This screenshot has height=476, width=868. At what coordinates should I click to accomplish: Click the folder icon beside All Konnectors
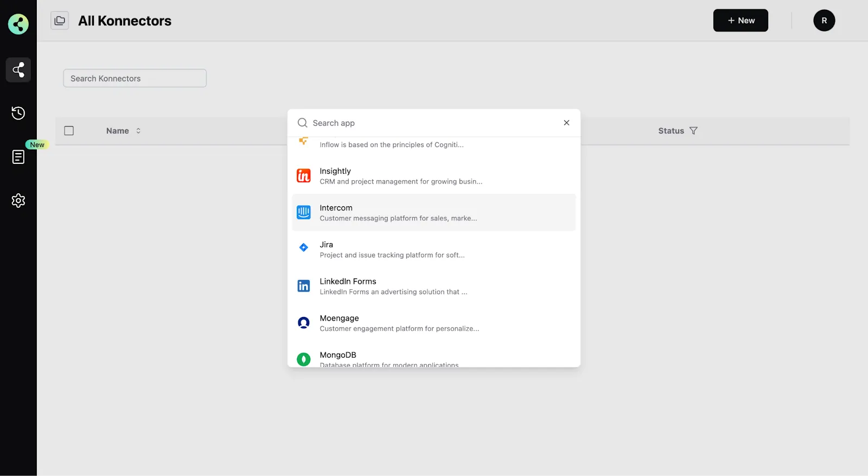pos(60,21)
